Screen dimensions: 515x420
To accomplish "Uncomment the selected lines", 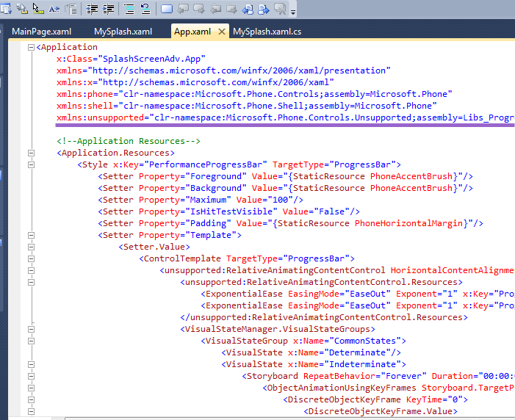I will click(x=145, y=9).
